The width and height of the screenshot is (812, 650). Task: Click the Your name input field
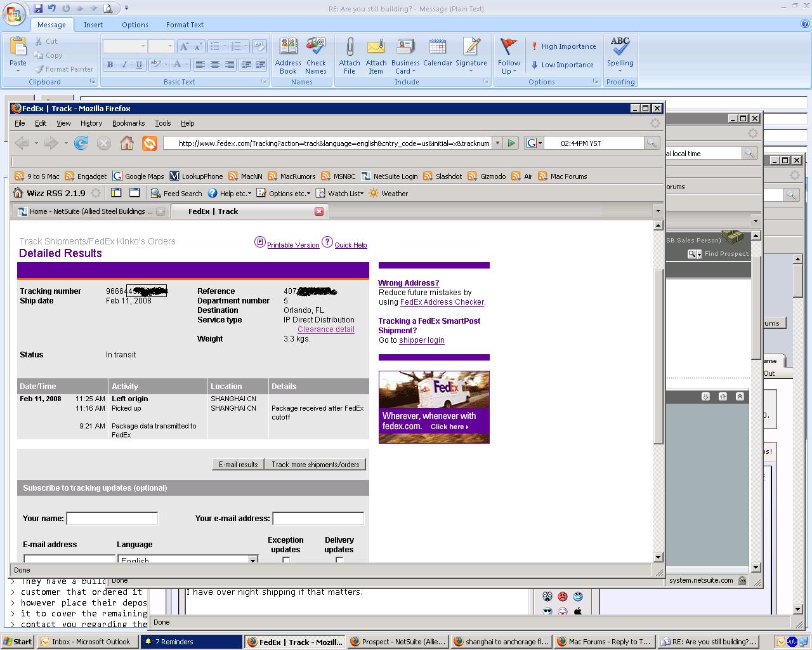click(x=112, y=519)
